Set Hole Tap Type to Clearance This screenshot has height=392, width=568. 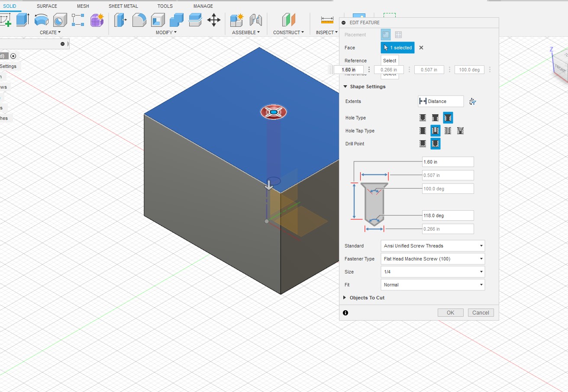436,131
